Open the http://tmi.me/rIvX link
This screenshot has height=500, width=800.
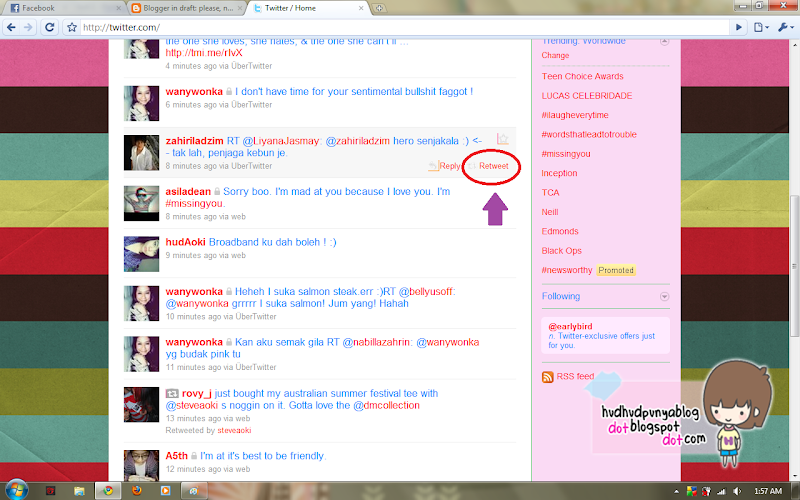[x=204, y=53]
